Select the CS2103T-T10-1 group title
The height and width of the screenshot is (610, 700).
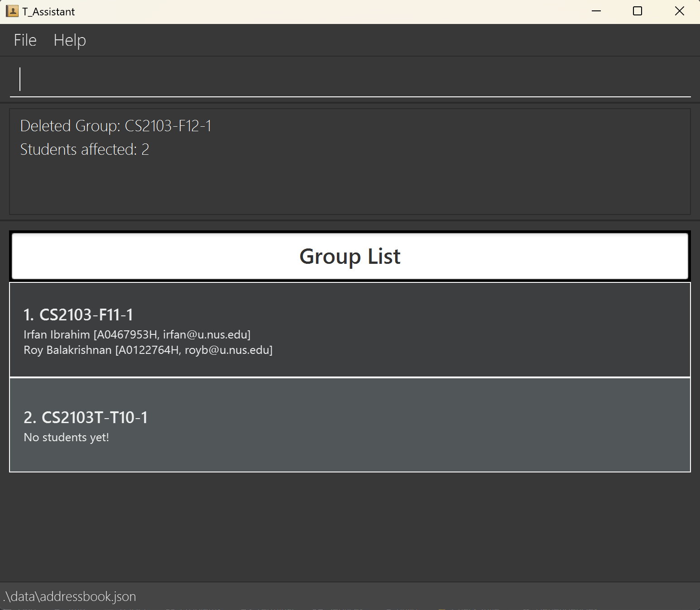coord(86,417)
